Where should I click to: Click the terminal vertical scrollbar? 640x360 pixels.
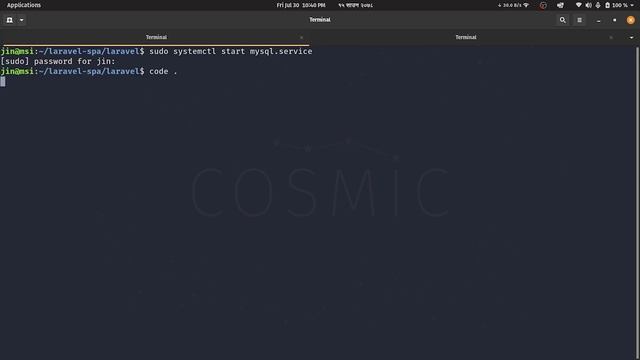tap(637, 203)
